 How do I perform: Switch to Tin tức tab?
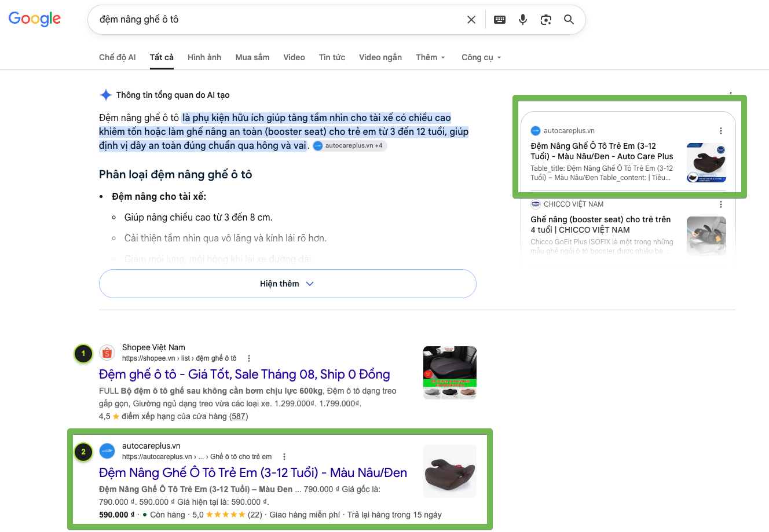(x=332, y=57)
